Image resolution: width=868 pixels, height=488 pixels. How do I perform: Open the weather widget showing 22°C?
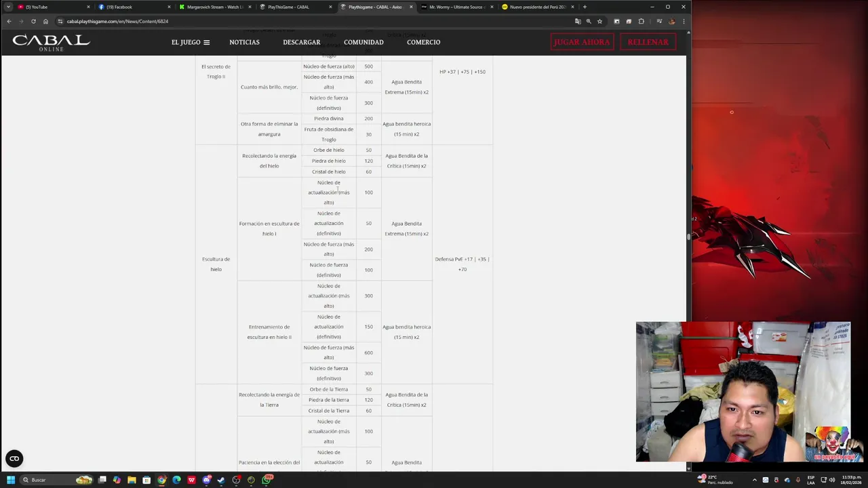[x=716, y=480]
